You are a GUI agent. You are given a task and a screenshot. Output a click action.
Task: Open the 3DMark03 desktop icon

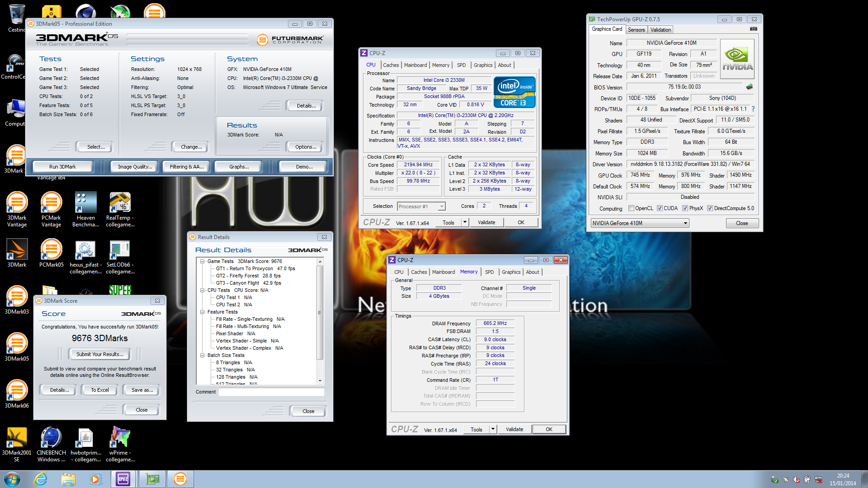click(x=17, y=300)
